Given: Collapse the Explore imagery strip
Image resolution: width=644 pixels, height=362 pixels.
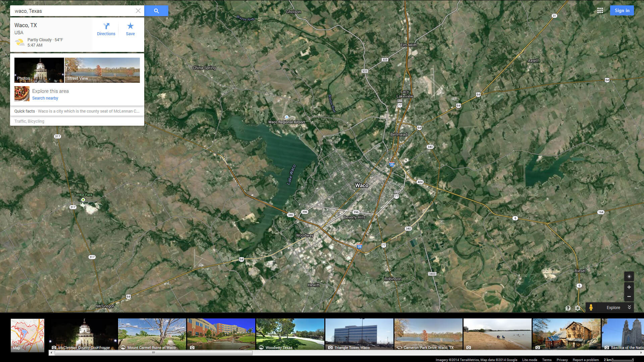Looking at the screenshot, I should 629,307.
